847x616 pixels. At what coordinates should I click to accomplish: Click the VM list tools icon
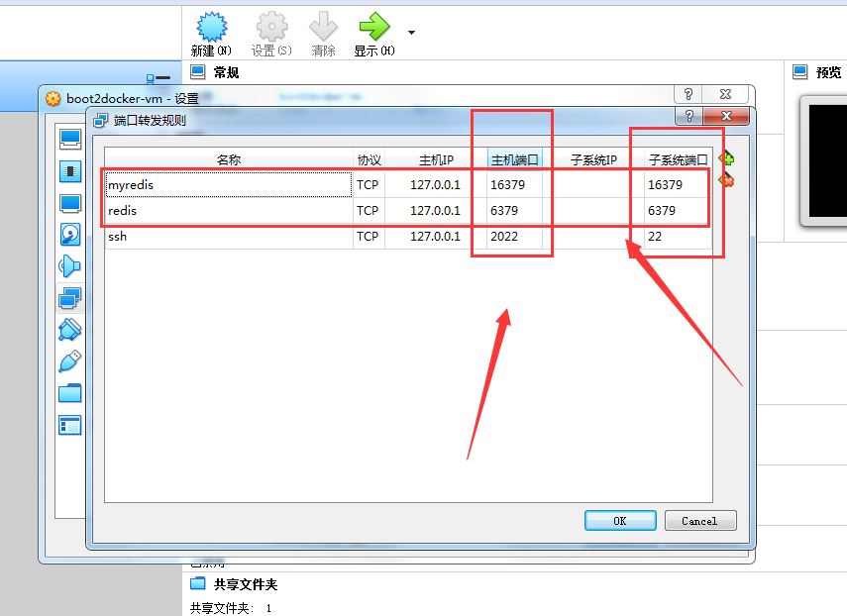(x=159, y=78)
